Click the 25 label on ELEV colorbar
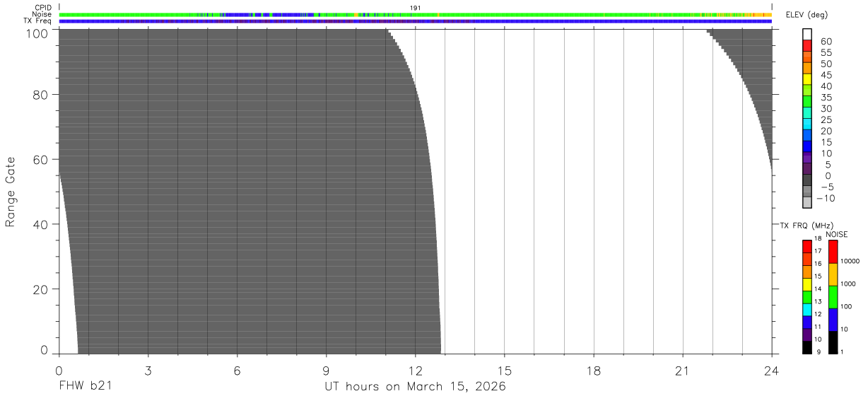Image resolution: width=868 pixels, height=401 pixels. [826, 120]
